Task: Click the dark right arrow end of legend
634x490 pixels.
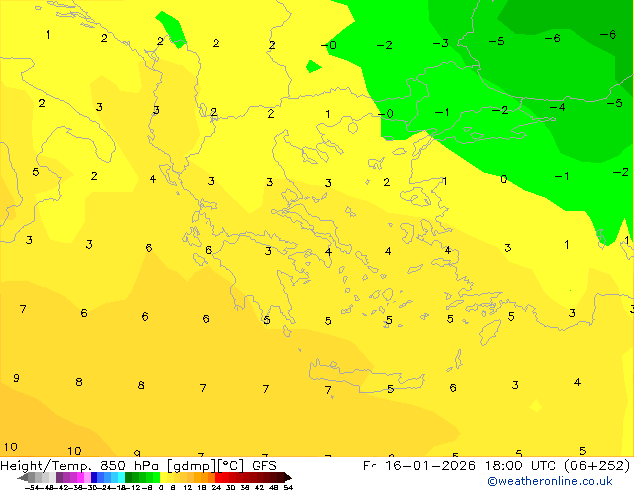Action: point(288,477)
